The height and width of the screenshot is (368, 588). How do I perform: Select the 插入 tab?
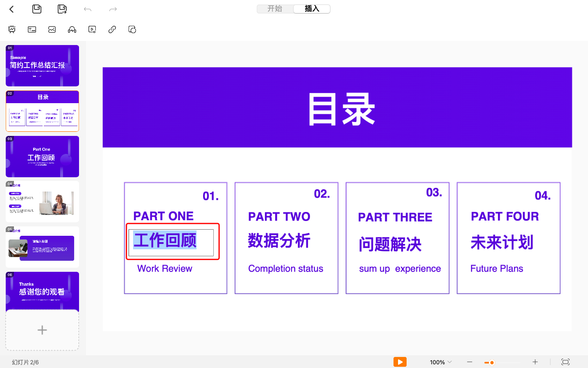coord(312,9)
